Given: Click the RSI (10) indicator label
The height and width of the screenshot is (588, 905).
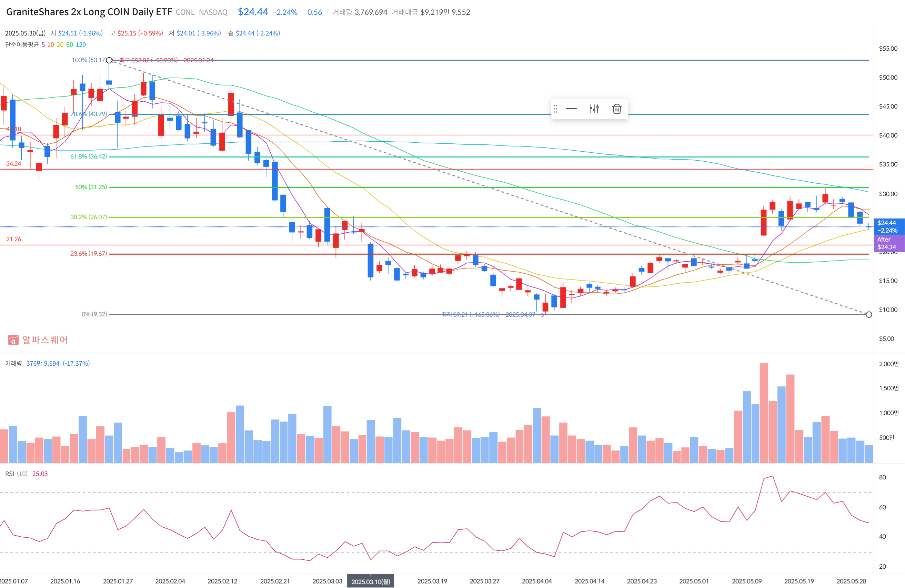Looking at the screenshot, I should (16, 474).
